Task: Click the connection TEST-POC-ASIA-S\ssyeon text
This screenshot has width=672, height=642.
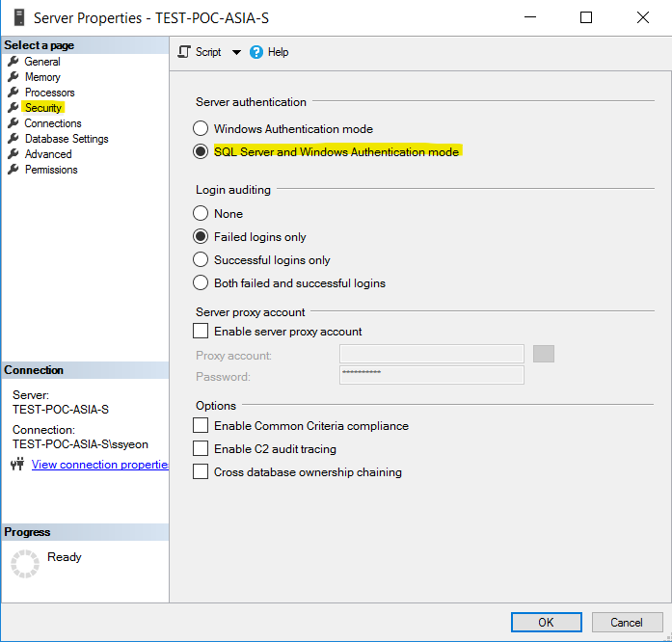Action: tap(80, 444)
